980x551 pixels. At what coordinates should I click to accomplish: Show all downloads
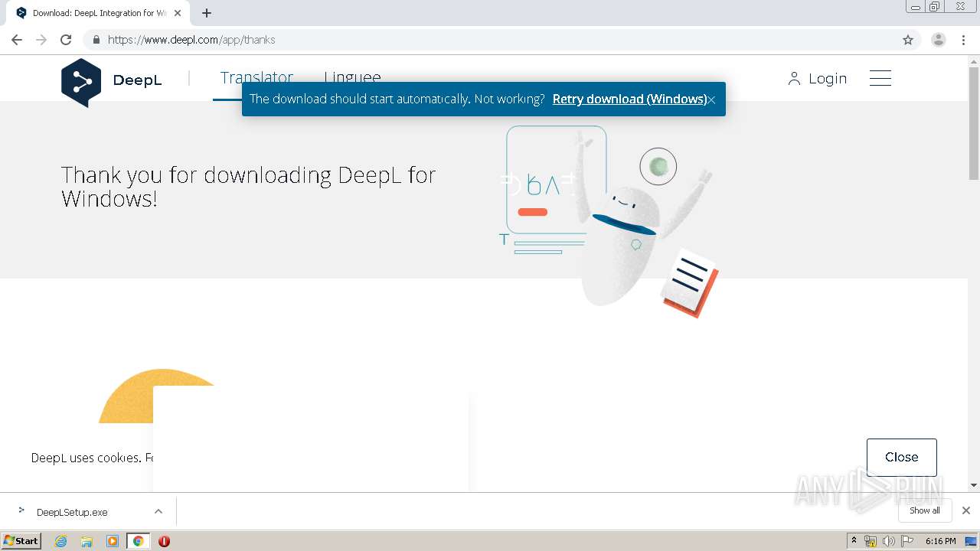(x=924, y=510)
